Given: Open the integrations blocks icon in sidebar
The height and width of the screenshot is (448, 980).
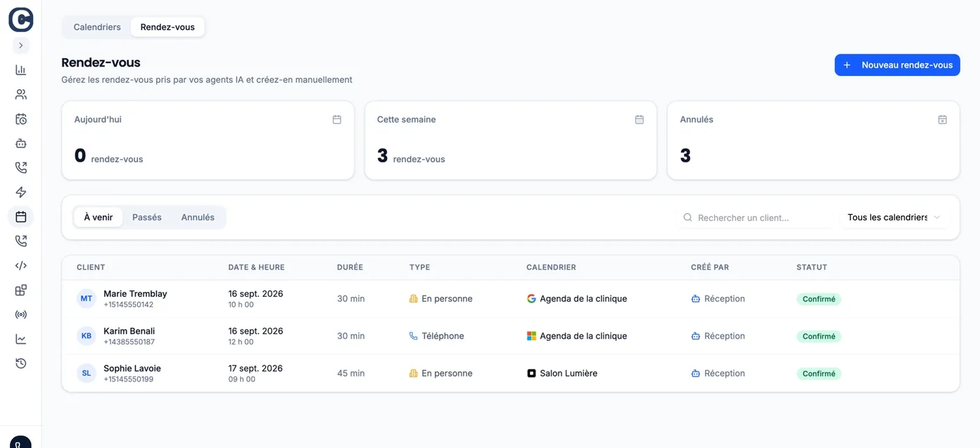Looking at the screenshot, I should coord(21,290).
